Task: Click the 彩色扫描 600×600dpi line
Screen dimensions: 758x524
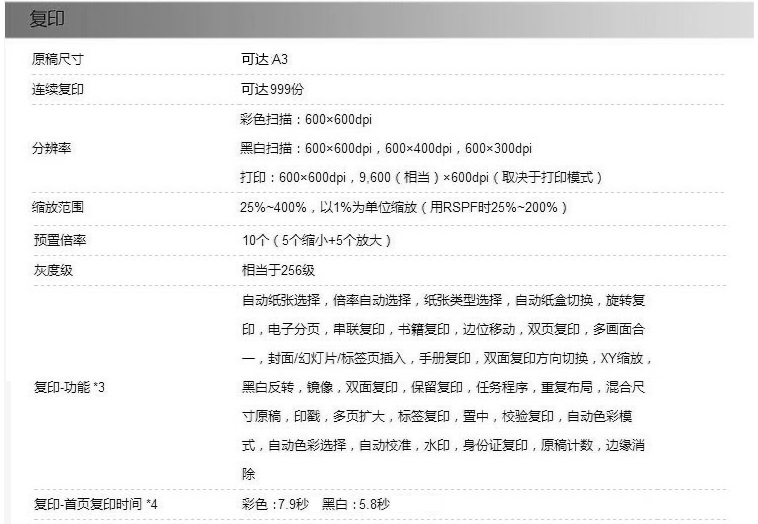Action: (306, 120)
